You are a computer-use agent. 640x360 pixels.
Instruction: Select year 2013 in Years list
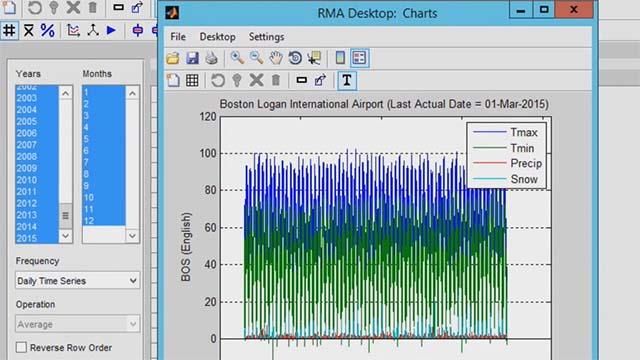point(37,215)
